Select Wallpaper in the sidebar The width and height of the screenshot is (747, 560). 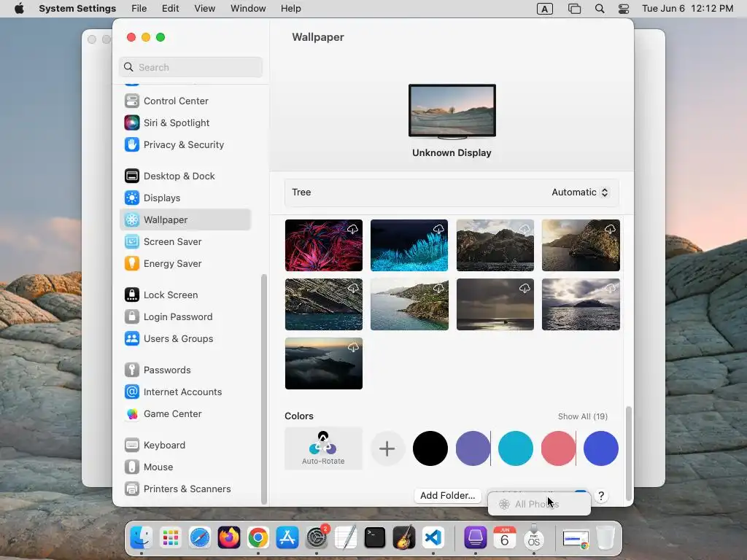(x=185, y=220)
